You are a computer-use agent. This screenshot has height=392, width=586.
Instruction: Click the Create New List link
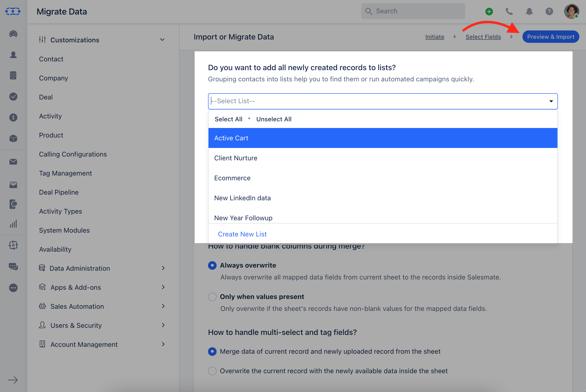click(242, 234)
